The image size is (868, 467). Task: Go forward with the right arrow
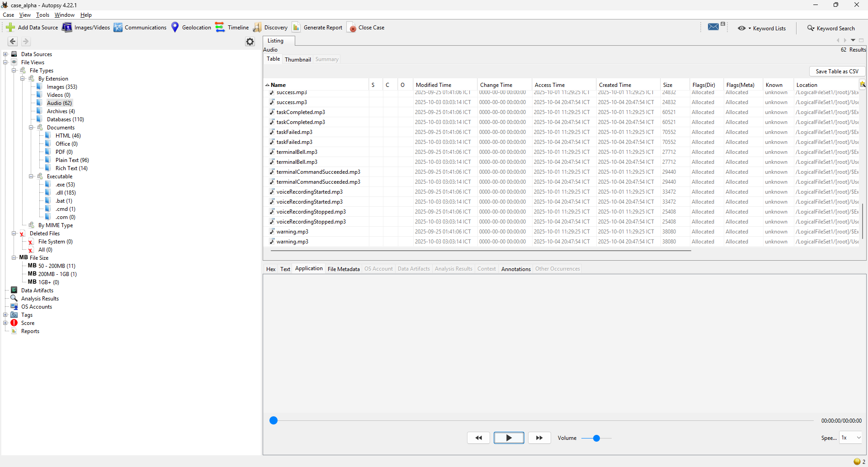coord(26,42)
